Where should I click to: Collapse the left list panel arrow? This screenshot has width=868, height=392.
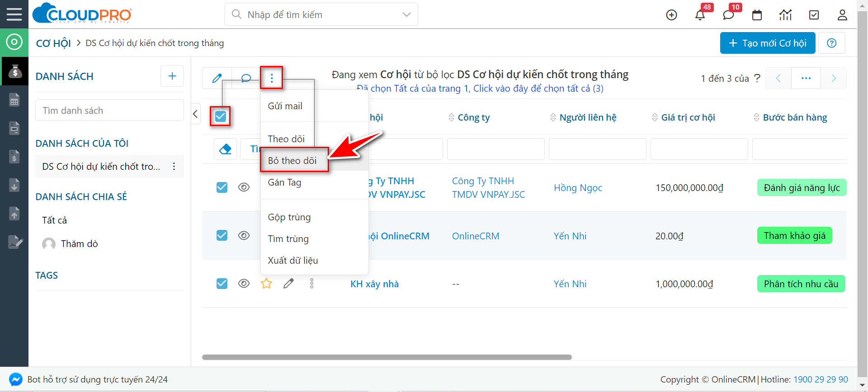tap(196, 114)
